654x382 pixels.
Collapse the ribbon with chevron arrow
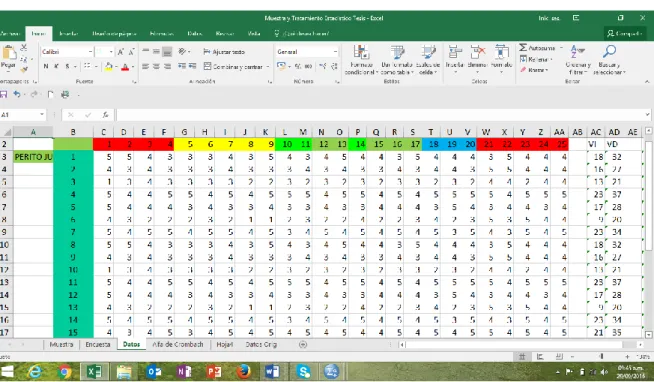[646, 81]
